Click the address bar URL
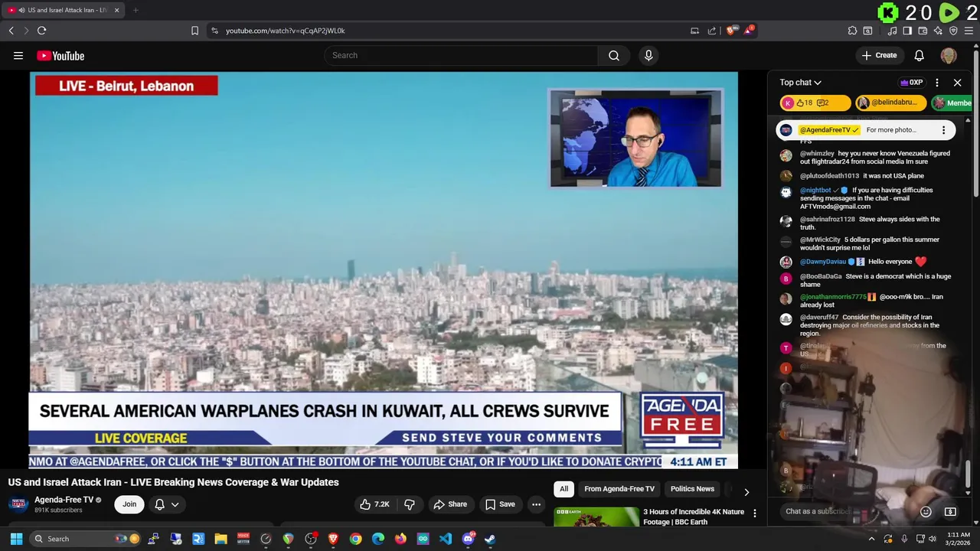The height and width of the screenshot is (551, 980). click(x=286, y=31)
